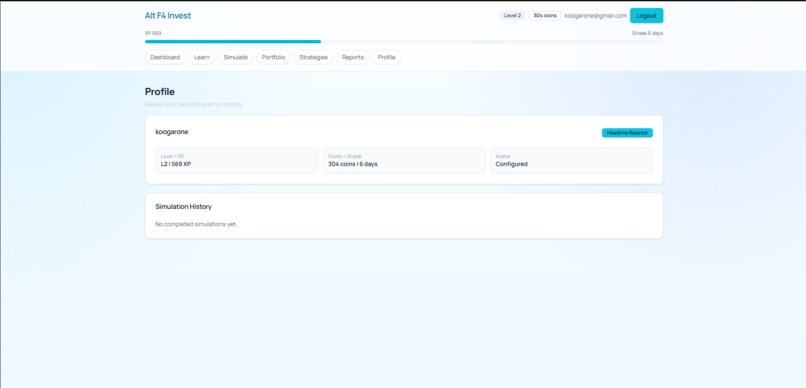Viewport: 806px width, 388px height.
Task: Switch to the Simulate tab
Action: point(235,57)
